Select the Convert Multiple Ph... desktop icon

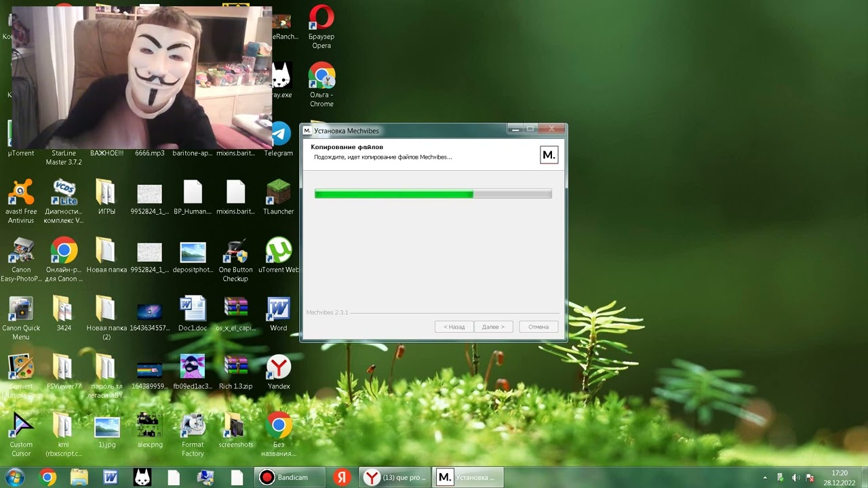pos(21,377)
